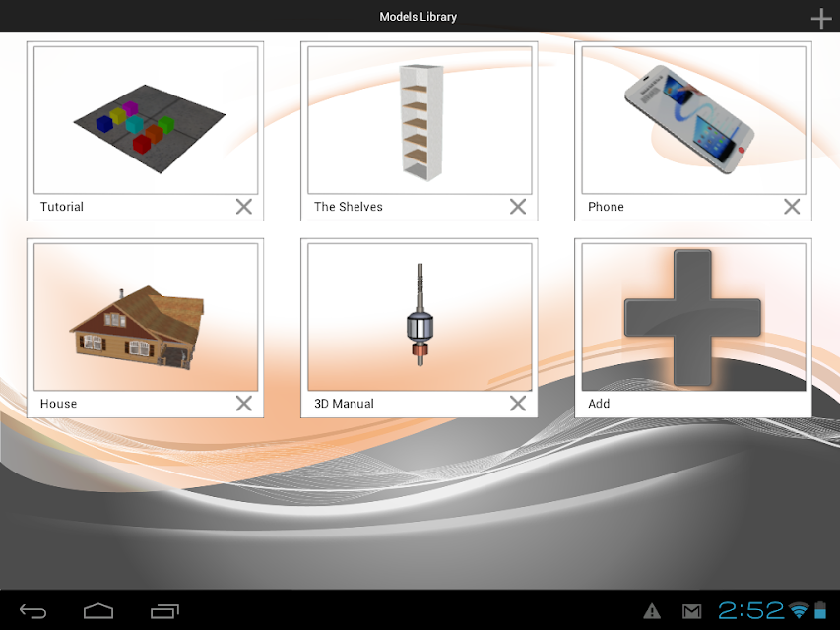Tap the Android home button
The height and width of the screenshot is (630, 840).
tap(98, 611)
